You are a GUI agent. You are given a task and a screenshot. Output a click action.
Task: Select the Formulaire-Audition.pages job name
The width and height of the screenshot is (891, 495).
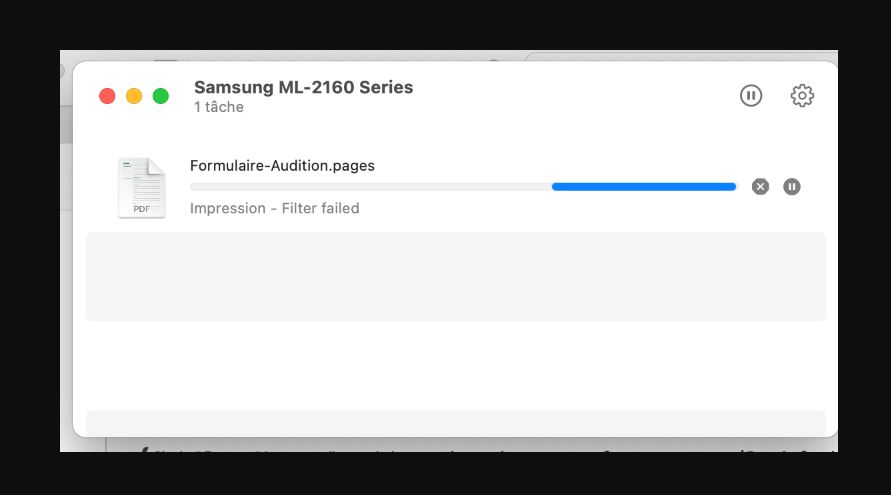click(282, 165)
